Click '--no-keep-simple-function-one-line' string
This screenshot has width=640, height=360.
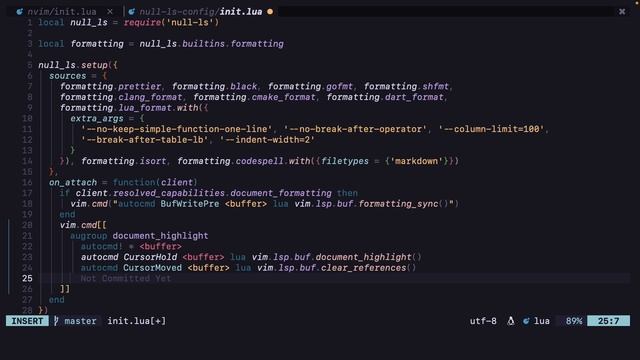pos(176,129)
